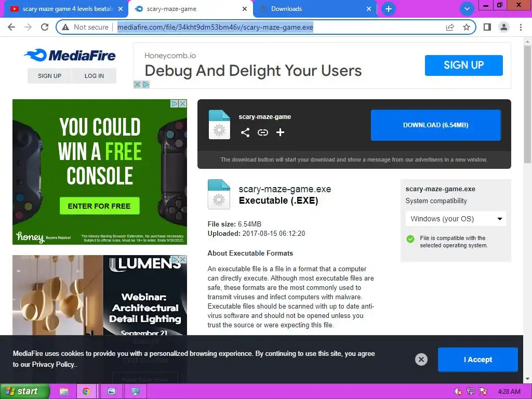
Task: Share the scary-maze-game file
Action: point(245,132)
